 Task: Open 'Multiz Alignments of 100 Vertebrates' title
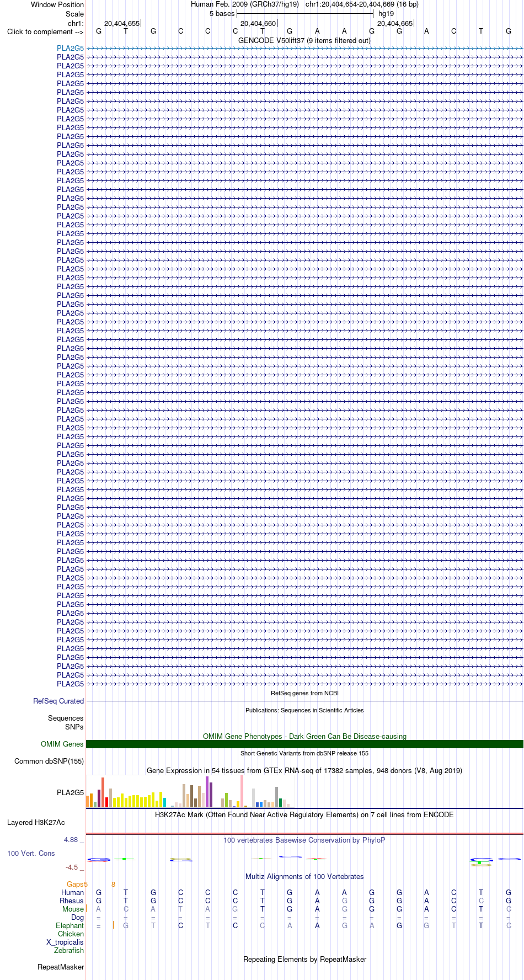click(x=304, y=876)
